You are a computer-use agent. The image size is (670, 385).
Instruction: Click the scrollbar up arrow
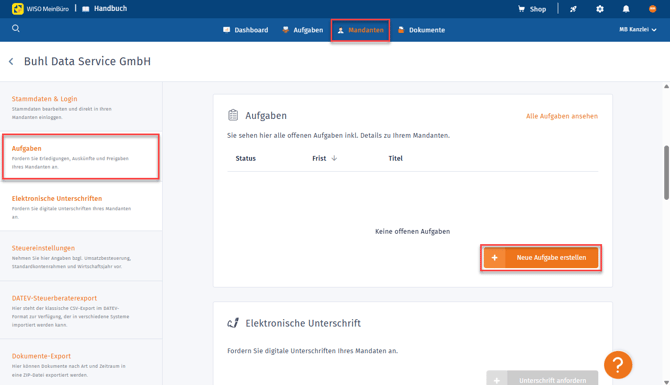pyautogui.click(x=666, y=86)
